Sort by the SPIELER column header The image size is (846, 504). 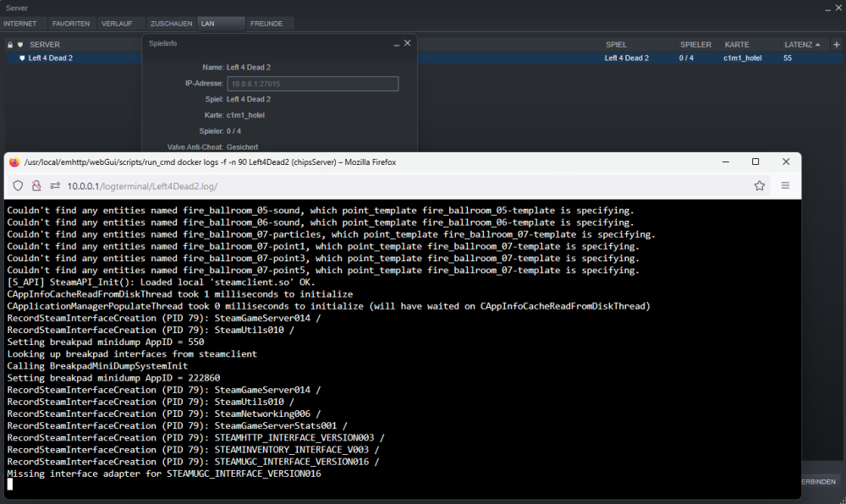[x=695, y=45]
